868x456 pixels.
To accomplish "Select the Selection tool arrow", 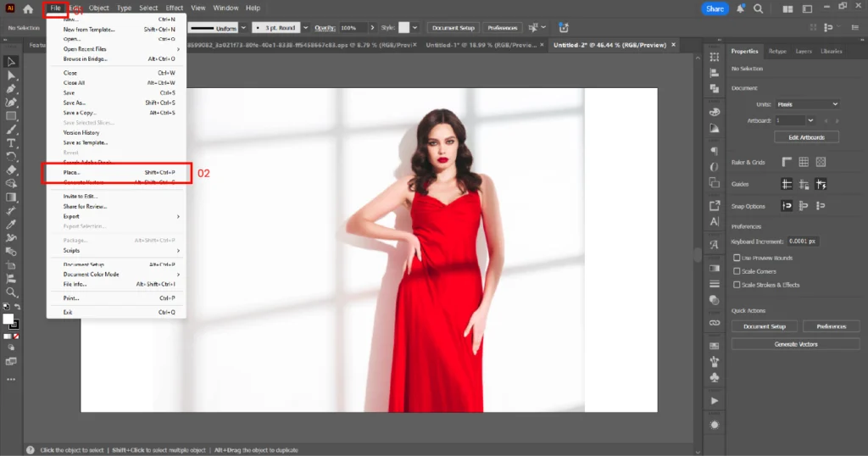I will [x=11, y=62].
